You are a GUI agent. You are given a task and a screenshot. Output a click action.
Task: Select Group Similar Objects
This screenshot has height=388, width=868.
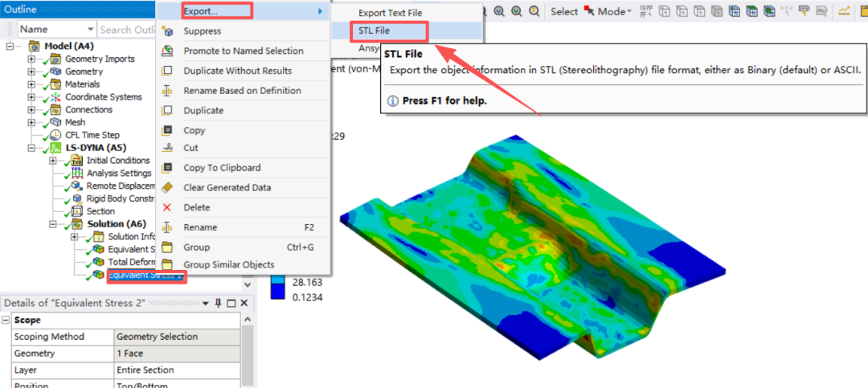pos(244,264)
